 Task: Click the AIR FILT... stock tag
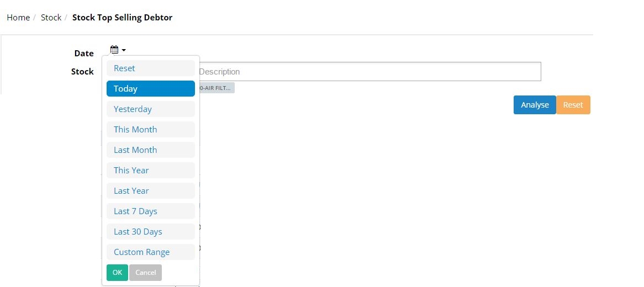click(217, 88)
